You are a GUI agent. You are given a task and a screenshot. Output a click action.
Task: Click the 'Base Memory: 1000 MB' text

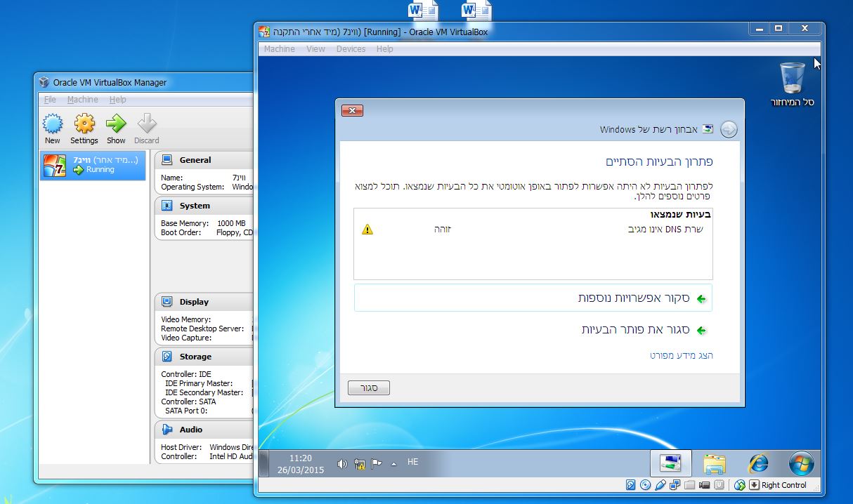(203, 223)
